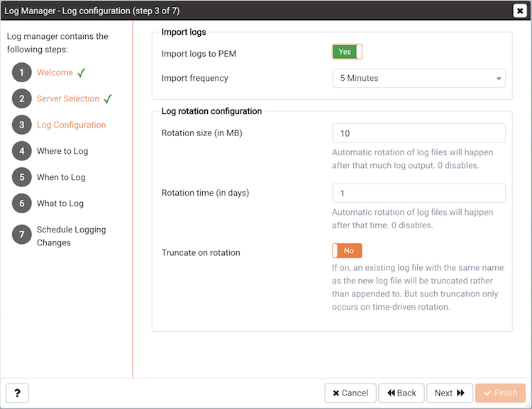
Task: Click the green checkmark beside Server Selection
Action: (x=108, y=99)
